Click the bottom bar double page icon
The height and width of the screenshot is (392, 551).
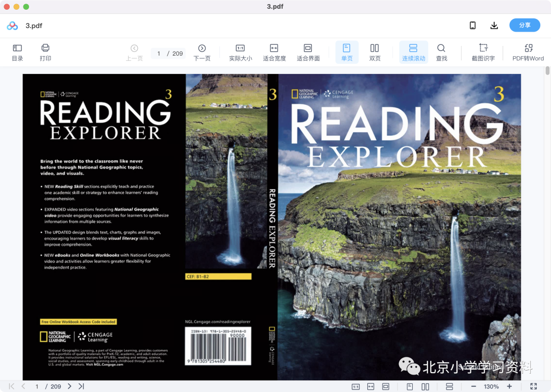(x=425, y=387)
